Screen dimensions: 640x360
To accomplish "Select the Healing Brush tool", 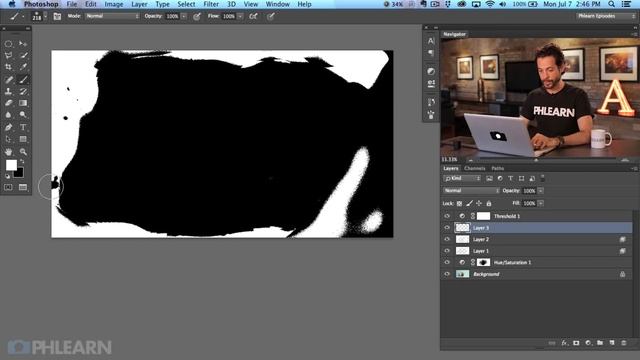I will 9,80.
